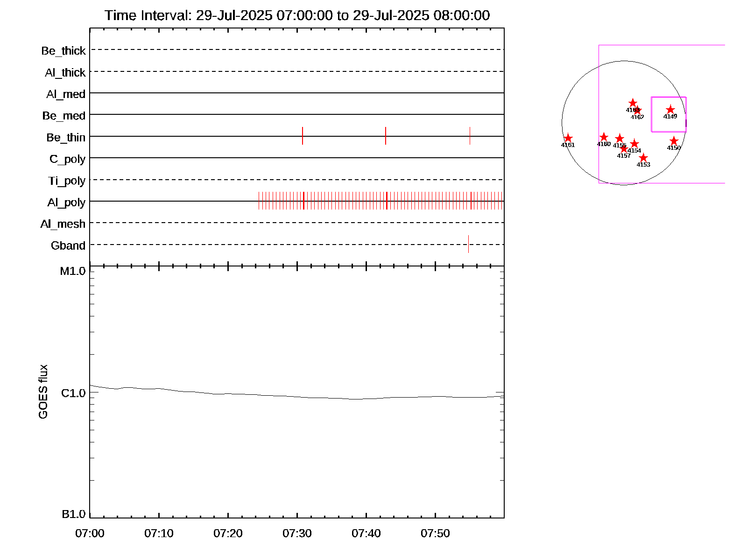Select the Gband exposure marker near 07:55
The image size is (747, 560).
[x=468, y=244]
